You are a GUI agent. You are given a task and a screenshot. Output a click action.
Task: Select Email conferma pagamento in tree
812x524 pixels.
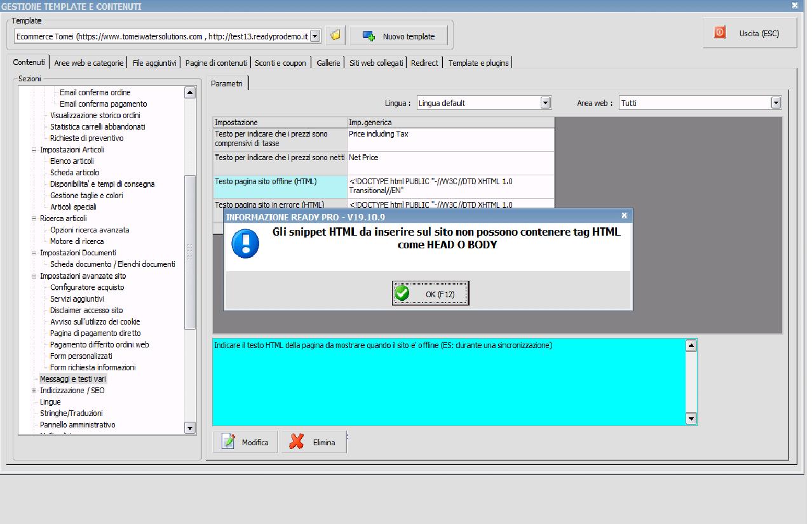click(103, 104)
